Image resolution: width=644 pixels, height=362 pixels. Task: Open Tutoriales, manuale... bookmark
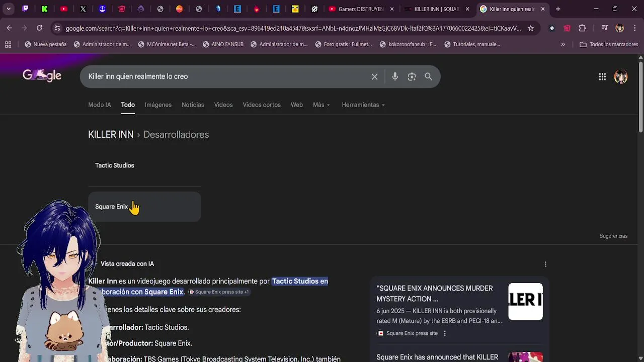coord(472,44)
